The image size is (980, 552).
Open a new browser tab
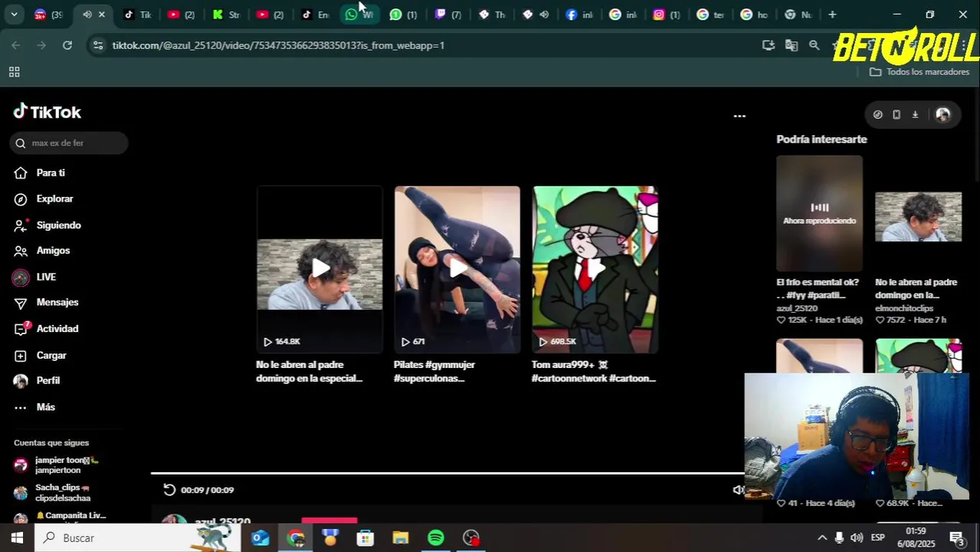pyautogui.click(x=832, y=15)
